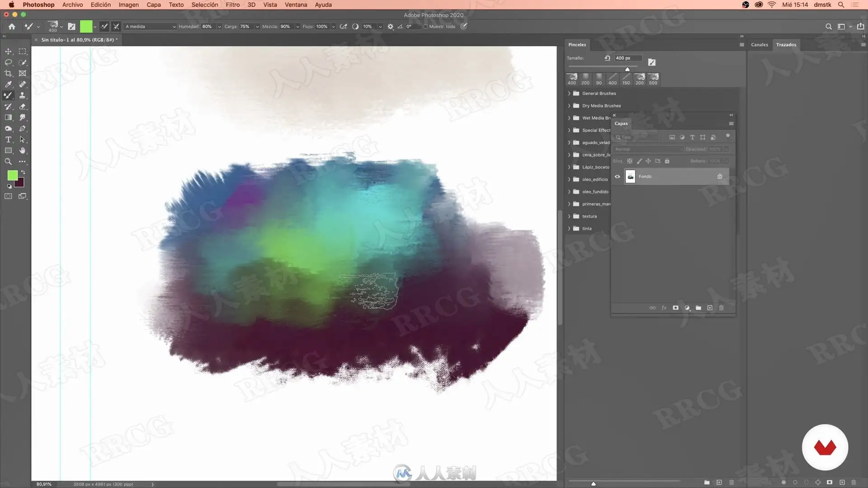Select the Crop tool
Image resolution: width=868 pixels, height=488 pixels.
[8, 73]
